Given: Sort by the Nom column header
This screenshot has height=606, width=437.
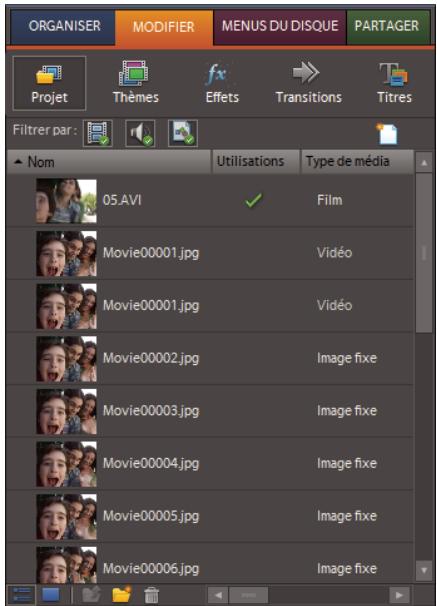Looking at the screenshot, I should [x=109, y=162].
